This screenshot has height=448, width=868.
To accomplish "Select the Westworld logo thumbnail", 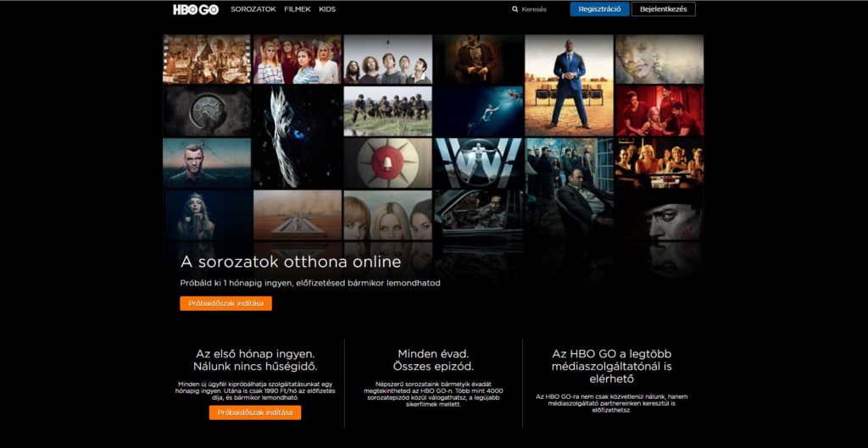I will click(x=477, y=163).
